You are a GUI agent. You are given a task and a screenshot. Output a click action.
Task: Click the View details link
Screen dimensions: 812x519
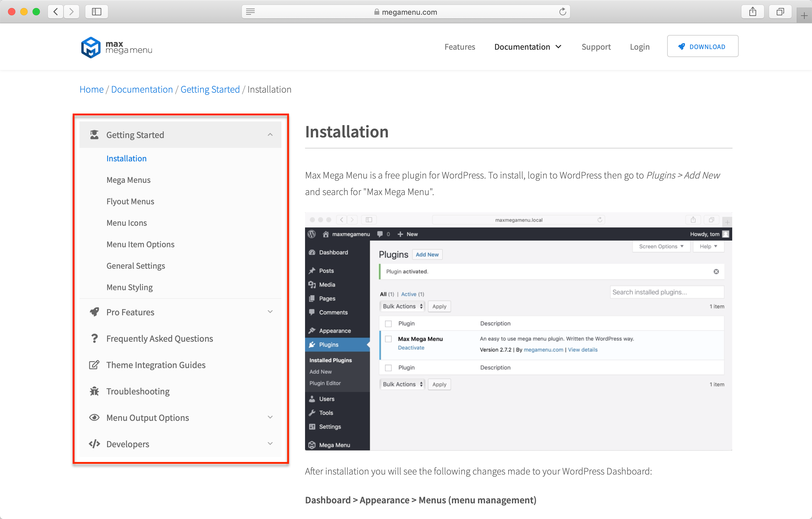[582, 350]
